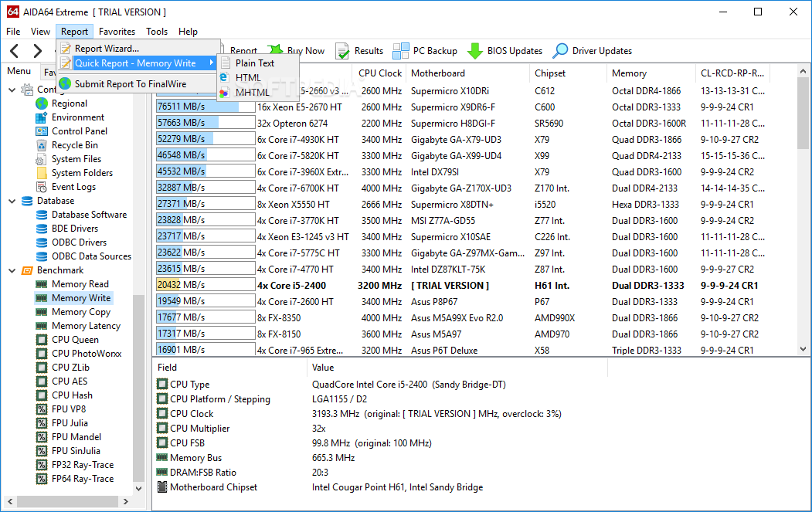Click the Field column header
Image resolution: width=812 pixels, height=512 pixels.
230,367
